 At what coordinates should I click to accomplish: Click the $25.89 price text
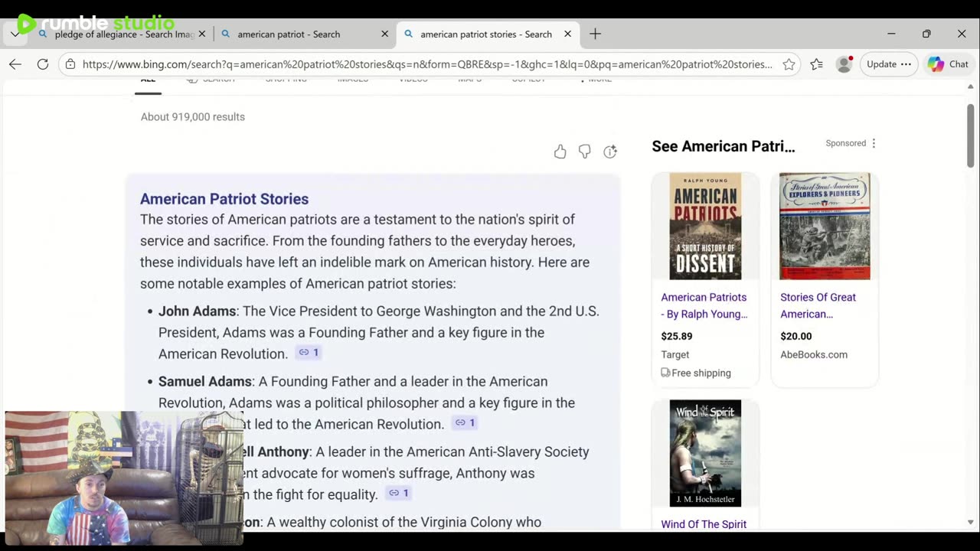coord(677,336)
